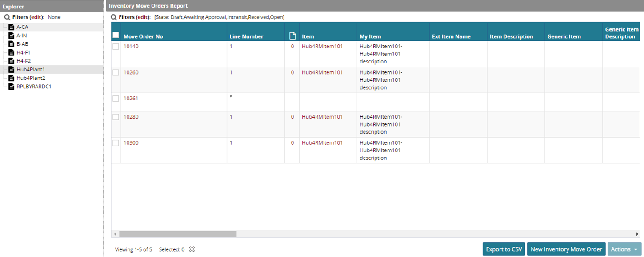Expand the line on order 10261
644x257 pixels.
[231, 96]
